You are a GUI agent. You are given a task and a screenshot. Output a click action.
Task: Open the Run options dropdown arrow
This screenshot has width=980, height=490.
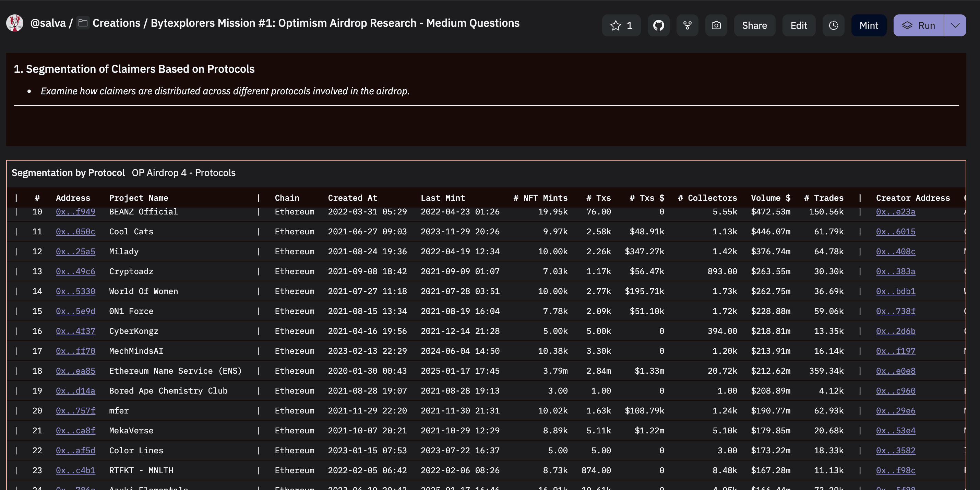click(955, 25)
